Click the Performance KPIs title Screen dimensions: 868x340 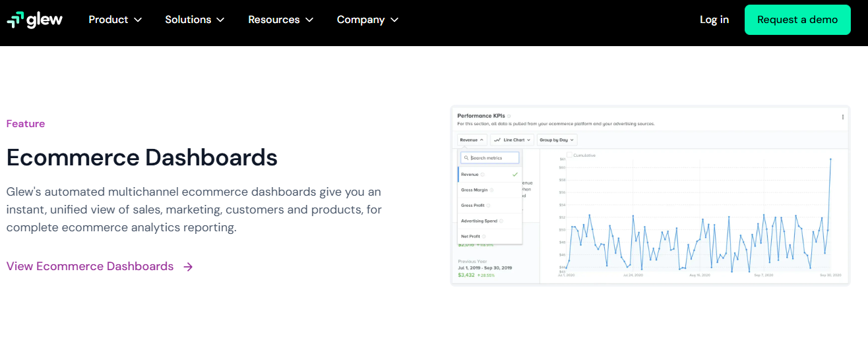[x=481, y=116]
